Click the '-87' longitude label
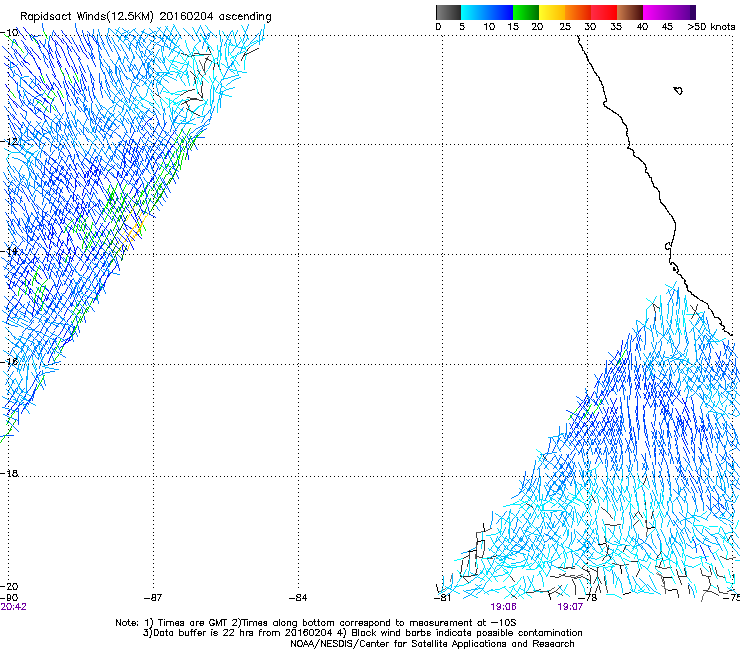The image size is (740, 650). coord(153,598)
